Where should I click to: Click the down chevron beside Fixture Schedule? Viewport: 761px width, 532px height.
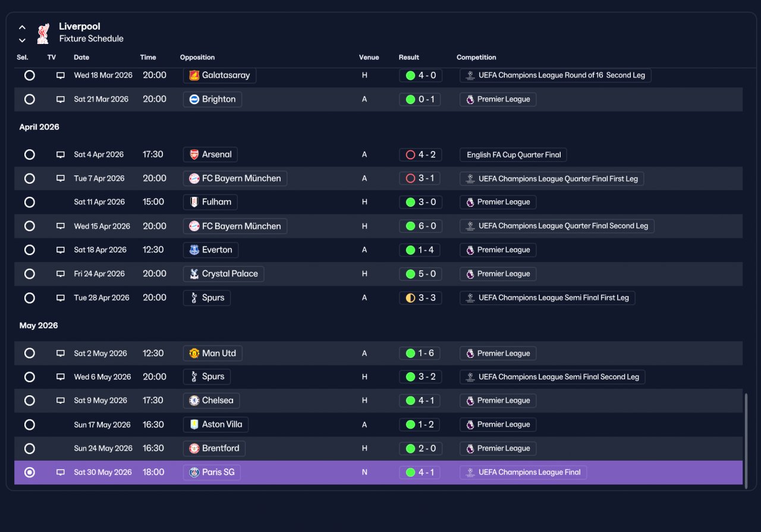[22, 40]
